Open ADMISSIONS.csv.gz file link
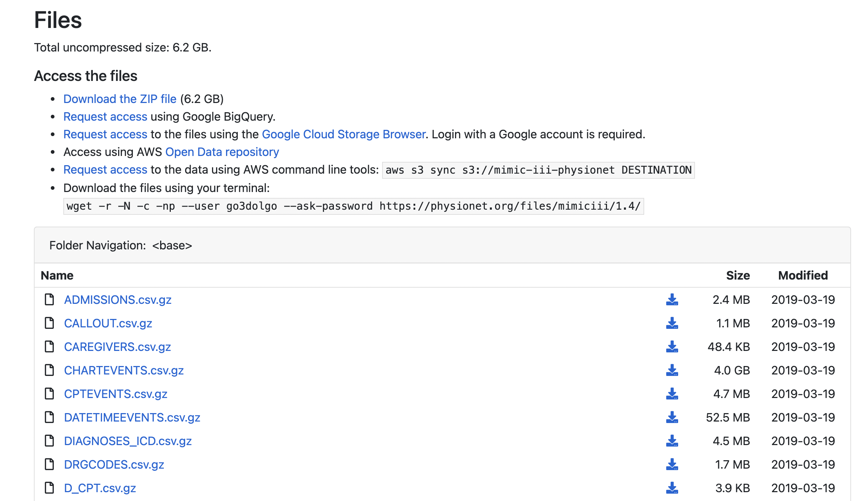 point(117,300)
